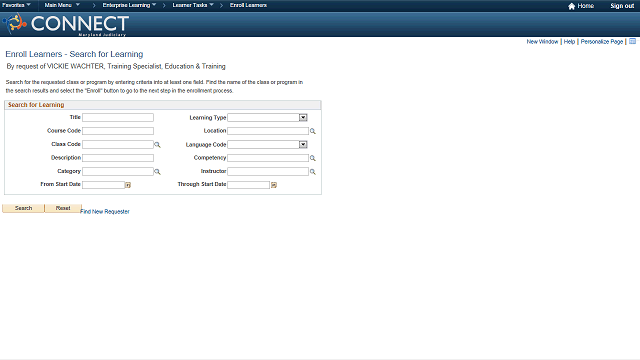Expand the Language Code dropdown

click(x=303, y=144)
